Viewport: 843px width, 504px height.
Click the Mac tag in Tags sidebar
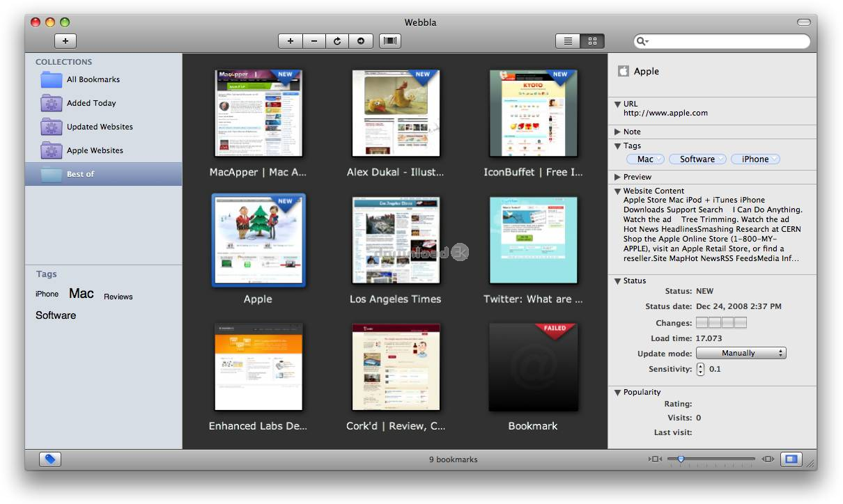click(81, 294)
